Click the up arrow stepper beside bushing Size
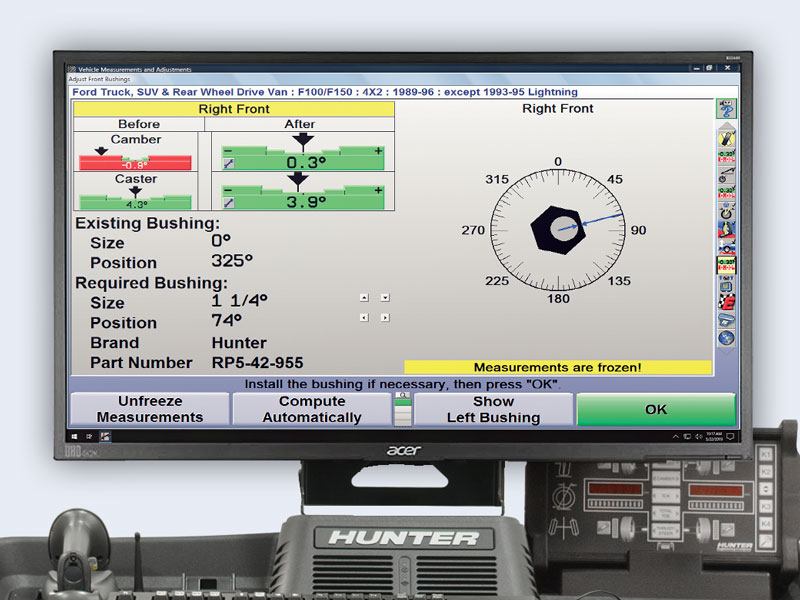The image size is (800, 600). (364, 297)
